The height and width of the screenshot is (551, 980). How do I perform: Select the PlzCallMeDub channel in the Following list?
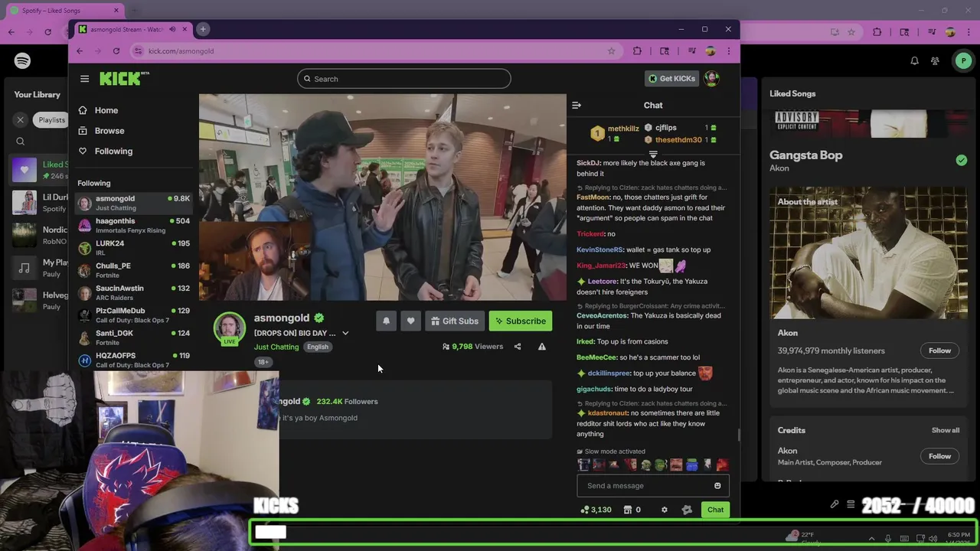133,315
